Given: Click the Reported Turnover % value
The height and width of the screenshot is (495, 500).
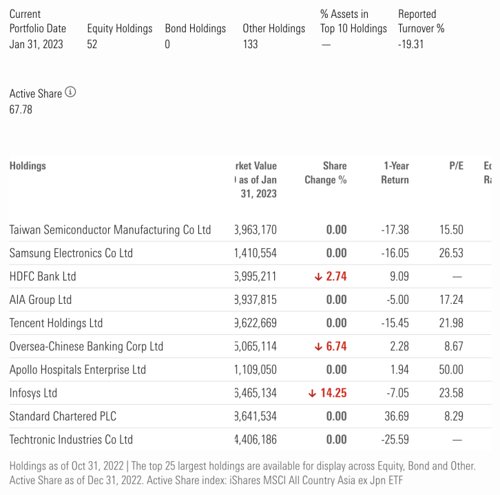Looking at the screenshot, I should click(x=411, y=44).
